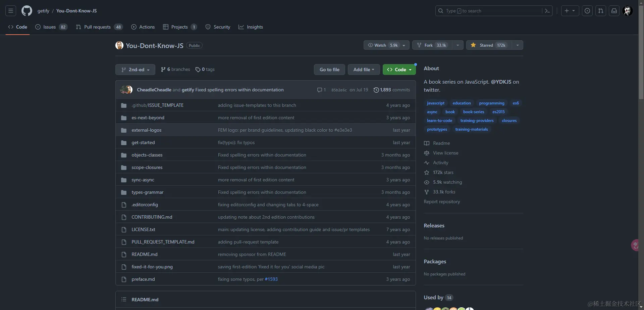The width and height of the screenshot is (644, 310).
Task: Open the fixed-it-for-you.png file
Action: click(x=152, y=267)
